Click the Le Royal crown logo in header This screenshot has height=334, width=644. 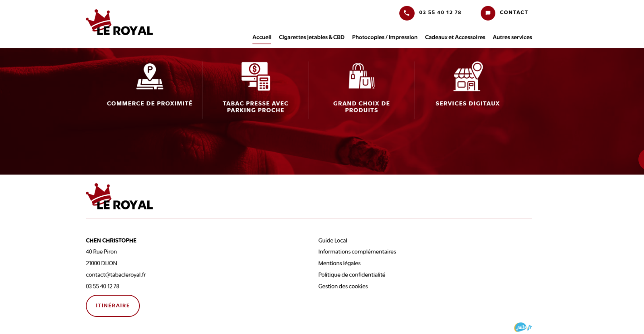pos(119,23)
